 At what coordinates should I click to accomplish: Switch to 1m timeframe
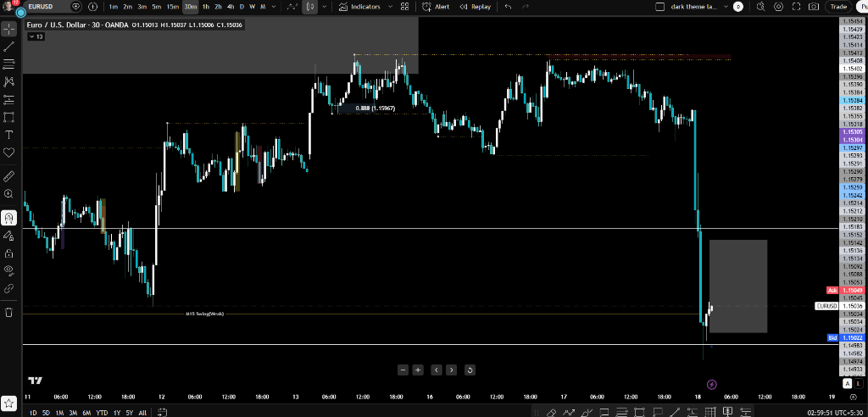[113, 7]
